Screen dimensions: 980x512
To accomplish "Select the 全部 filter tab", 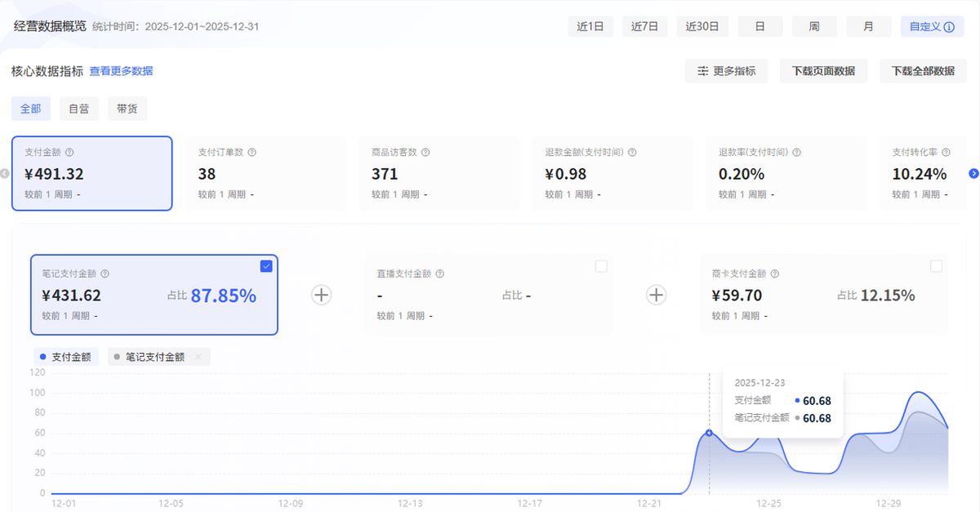I will tap(31, 109).
